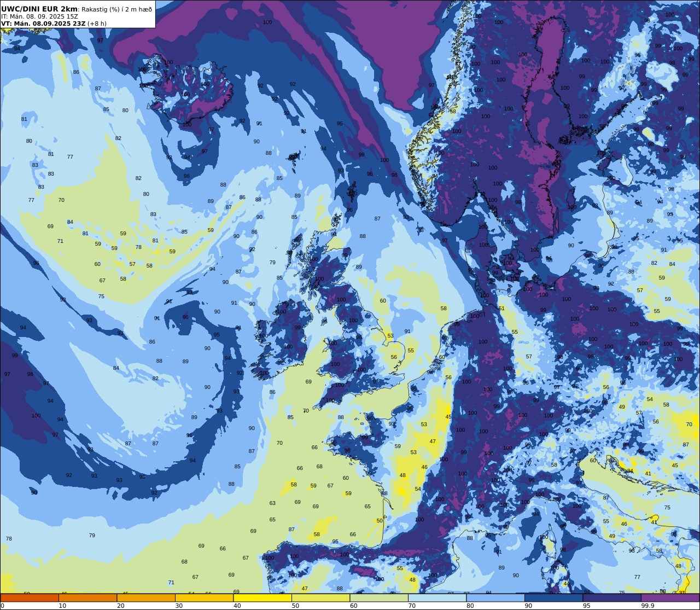Click the bold title 'UWC/DINI EUR 2km'
The height and width of the screenshot is (610, 700).
pos(39,9)
